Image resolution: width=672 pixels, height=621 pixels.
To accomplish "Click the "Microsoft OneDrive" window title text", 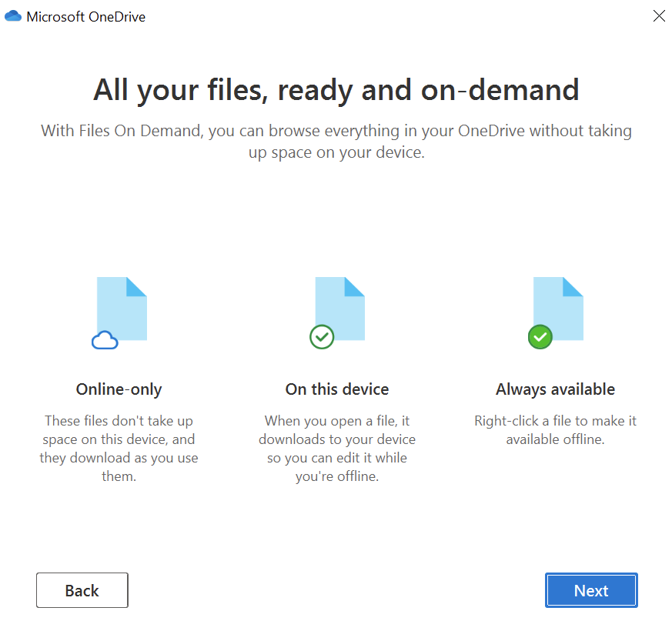I will pyautogui.click(x=85, y=16).
